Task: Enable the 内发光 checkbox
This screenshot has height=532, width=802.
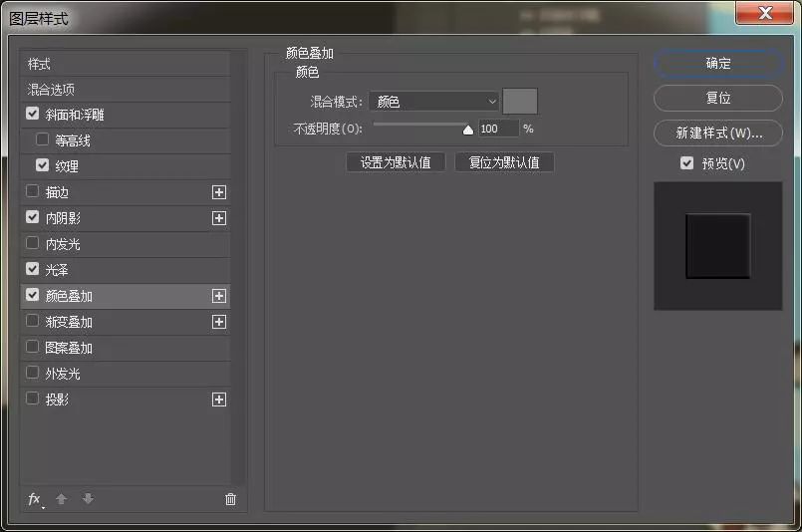Action: pyautogui.click(x=33, y=243)
